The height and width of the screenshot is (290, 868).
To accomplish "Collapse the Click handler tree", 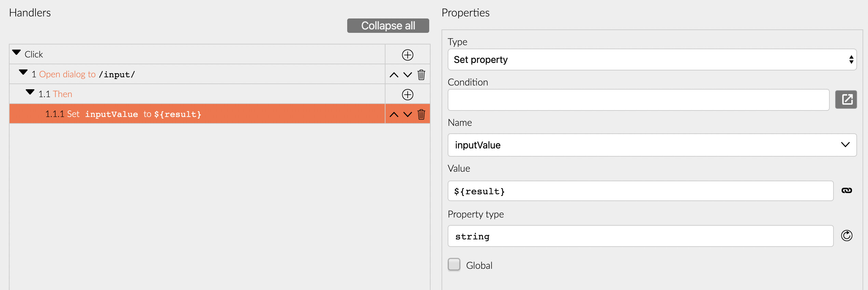I will click(16, 53).
